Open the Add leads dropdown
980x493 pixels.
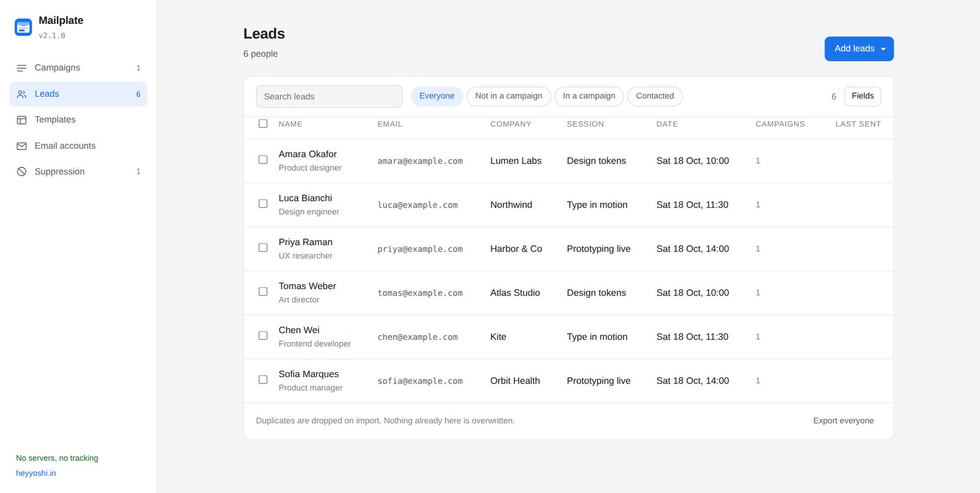click(x=859, y=49)
